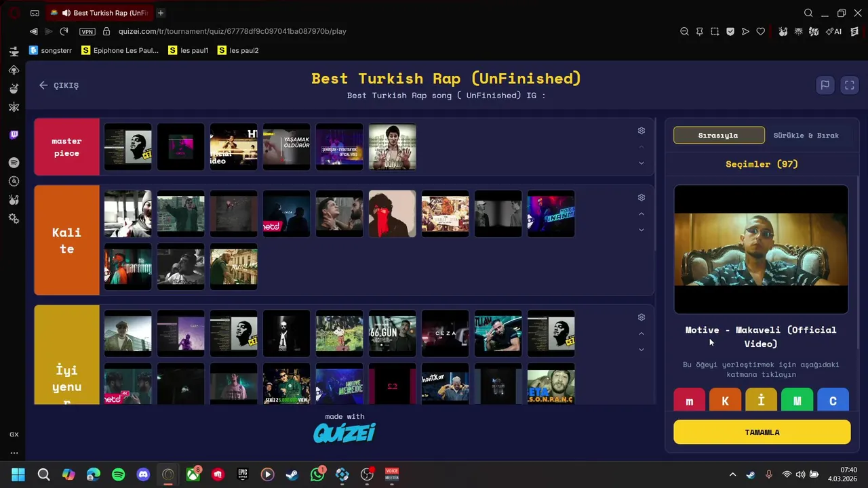Screen dimensions: 868x488
Task: Open WhatsApp from the Windows taskbar
Action: point(317,474)
